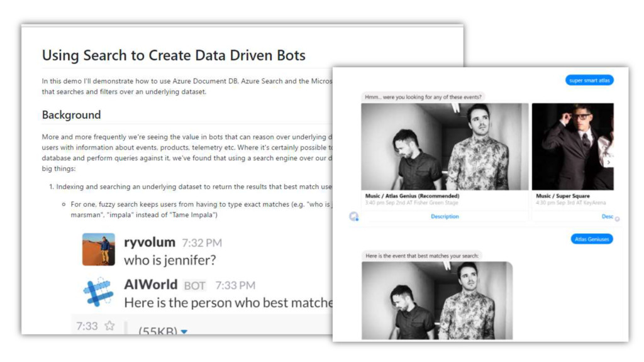Click 'Music / Atlas Genius (Recommended)' title

point(413,196)
